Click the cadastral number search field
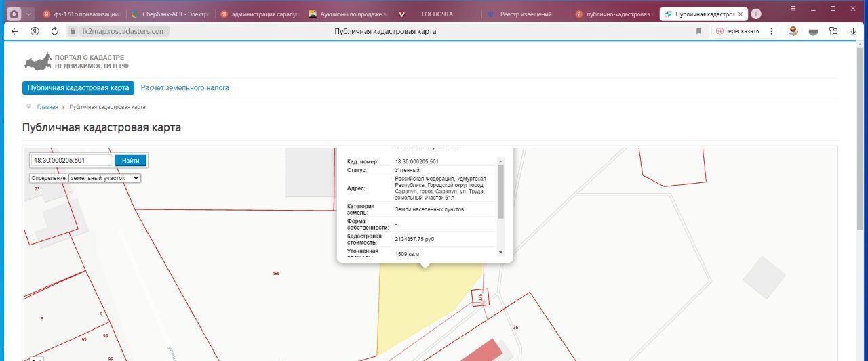 (x=72, y=161)
